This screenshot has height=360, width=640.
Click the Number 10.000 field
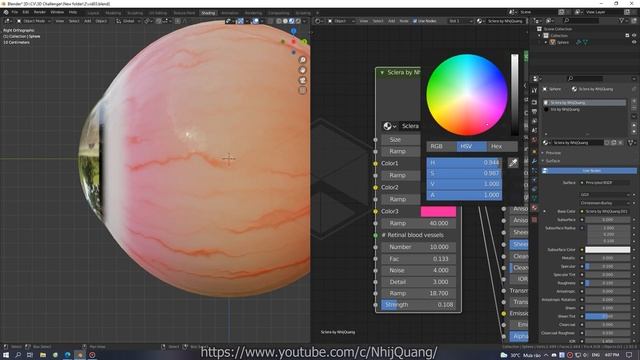(418, 247)
